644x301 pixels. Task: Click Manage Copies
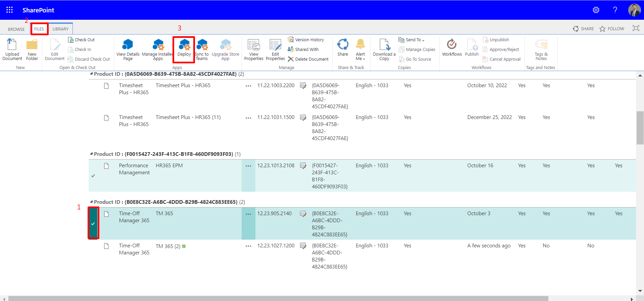pos(417,49)
